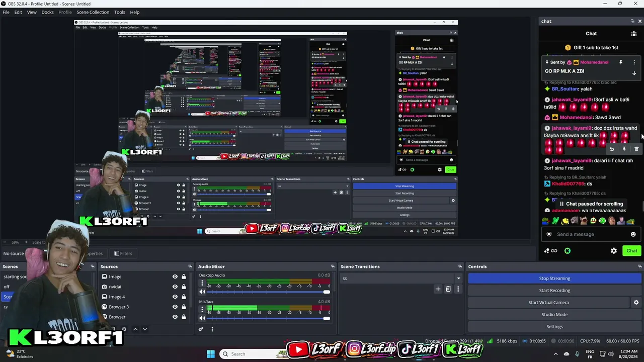Screen dimensions: 644x362
Task: Open Desktop Audio's options menu
Action: [x=202, y=283]
